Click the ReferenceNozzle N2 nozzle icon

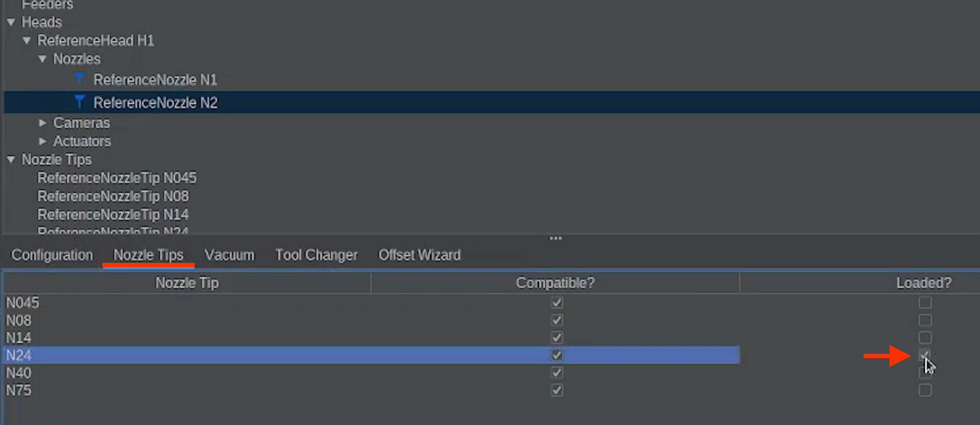79,102
